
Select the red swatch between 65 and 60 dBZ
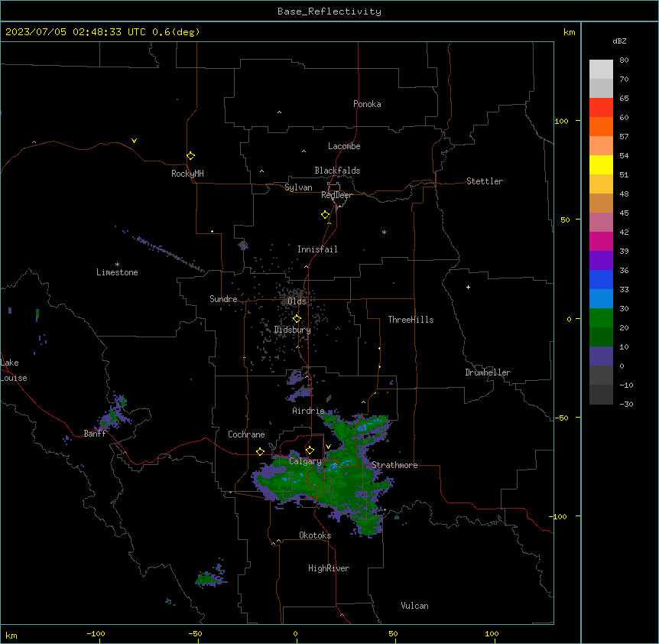tap(601, 108)
